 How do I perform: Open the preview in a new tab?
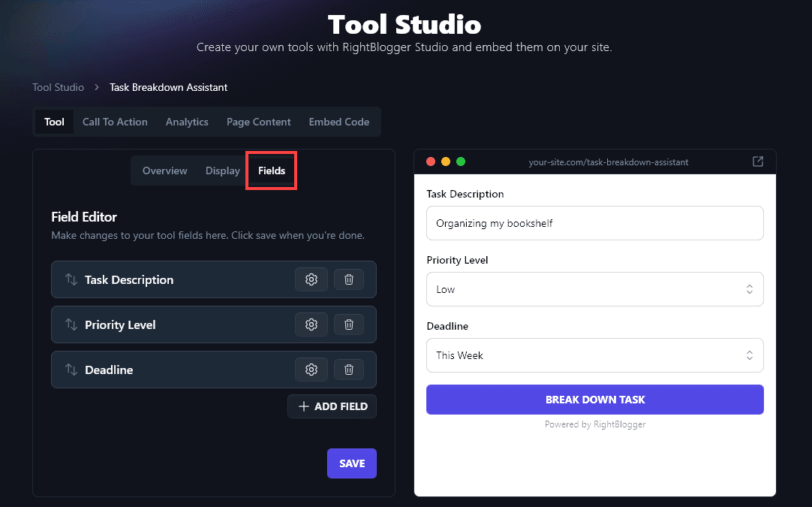click(x=757, y=161)
